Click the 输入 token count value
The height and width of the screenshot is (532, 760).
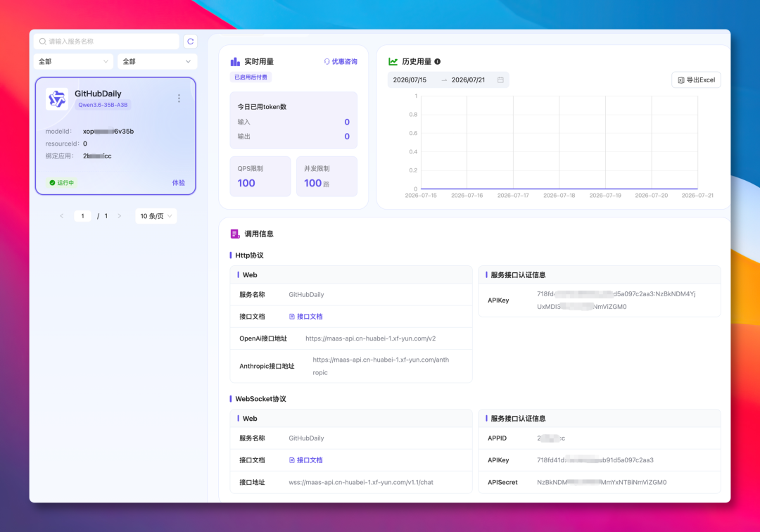[347, 122]
